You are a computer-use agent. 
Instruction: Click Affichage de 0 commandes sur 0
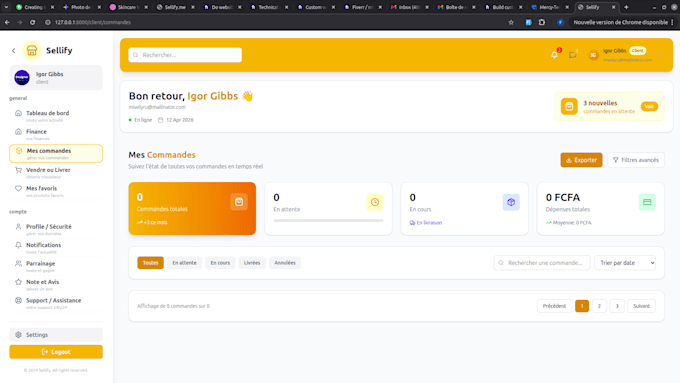173,306
